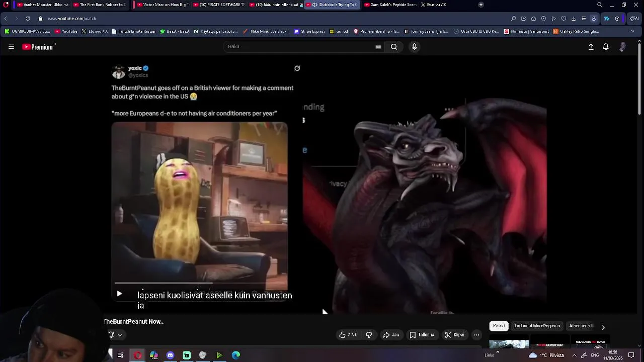The height and width of the screenshot is (362, 644).
Task: Open the browser profile account icon
Action: click(x=594, y=19)
